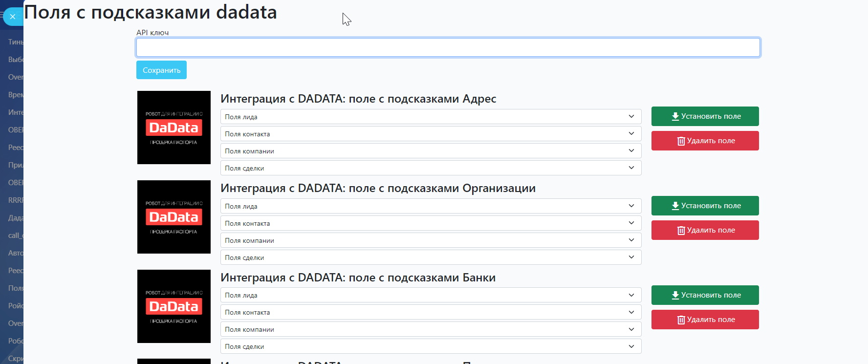868x364 pixels.
Task: Click DaData logo thumbnail for Банки integration
Action: click(174, 306)
